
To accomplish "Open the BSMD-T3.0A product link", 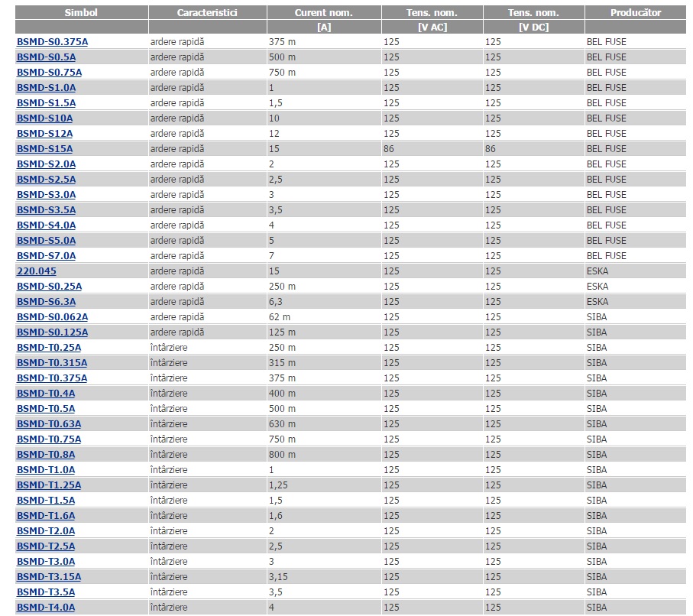I will click(46, 562).
